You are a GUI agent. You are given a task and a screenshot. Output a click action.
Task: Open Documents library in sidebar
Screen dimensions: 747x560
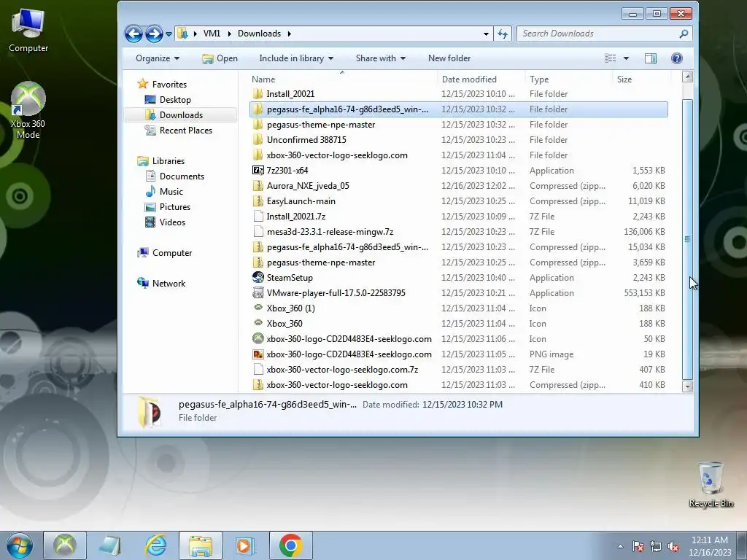tap(182, 176)
